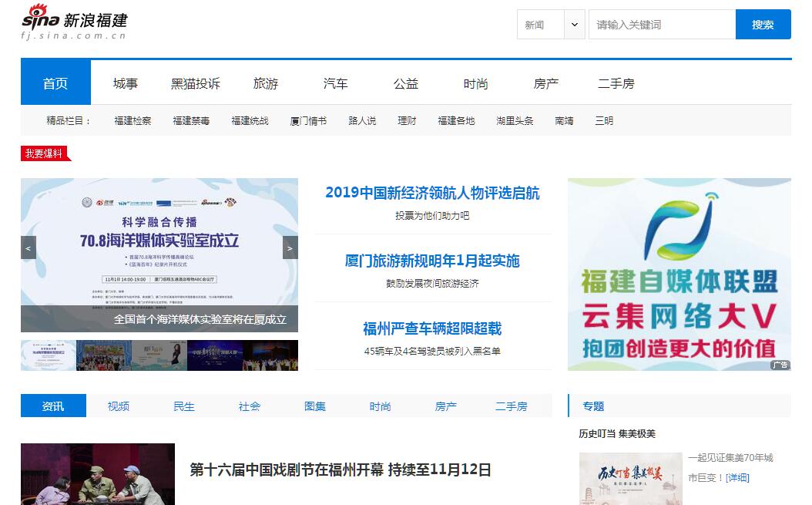Image resolution: width=812 pixels, height=505 pixels.
Task: Type in the keyword search field
Action: click(661, 25)
